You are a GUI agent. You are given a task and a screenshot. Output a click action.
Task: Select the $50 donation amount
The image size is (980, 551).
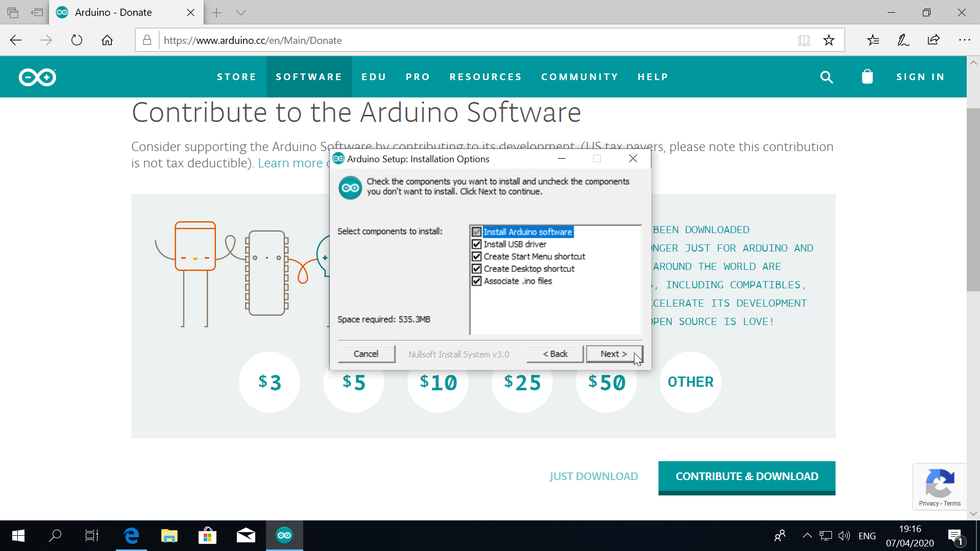pyautogui.click(x=606, y=382)
